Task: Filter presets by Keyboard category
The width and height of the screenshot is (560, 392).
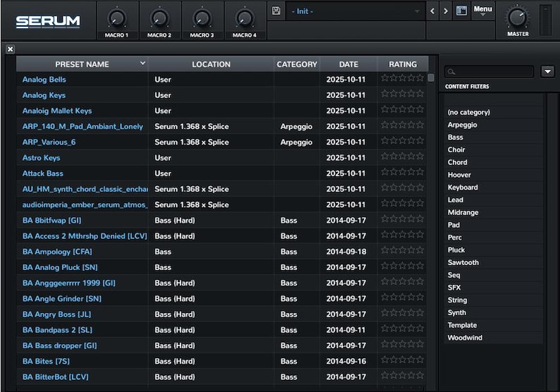Action: pyautogui.click(x=463, y=188)
